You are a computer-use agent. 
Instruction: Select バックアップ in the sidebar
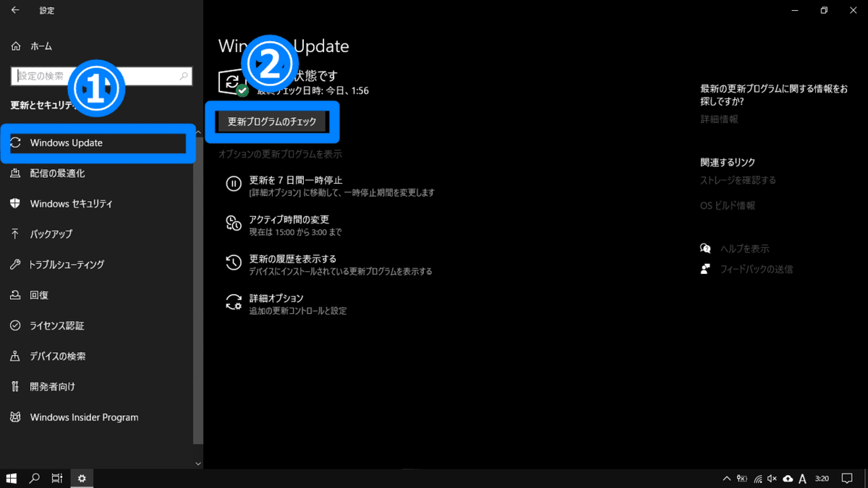(x=98, y=234)
